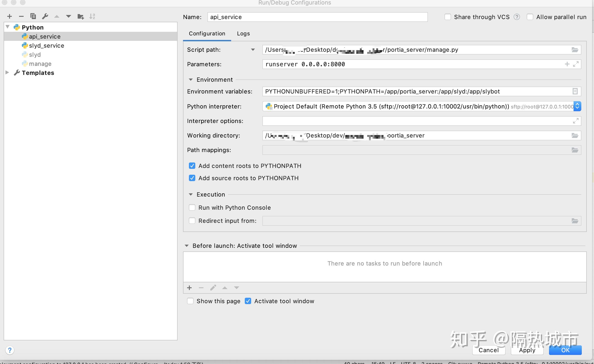Open the Script path type dropdown arrow
This screenshot has width=594, height=364.
click(x=253, y=50)
